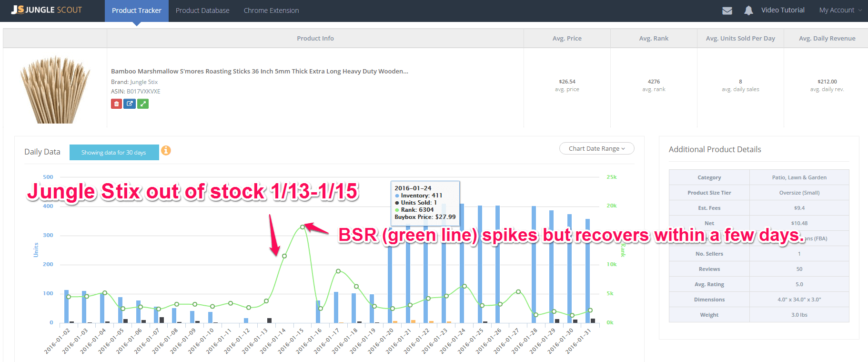Click the 4.0" x 34.0" x 3.0" dimensions value
The height and width of the screenshot is (362, 868).
799,300
